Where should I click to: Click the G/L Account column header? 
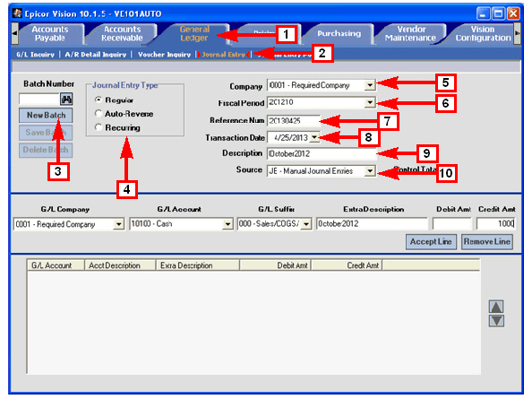pyautogui.click(x=56, y=265)
